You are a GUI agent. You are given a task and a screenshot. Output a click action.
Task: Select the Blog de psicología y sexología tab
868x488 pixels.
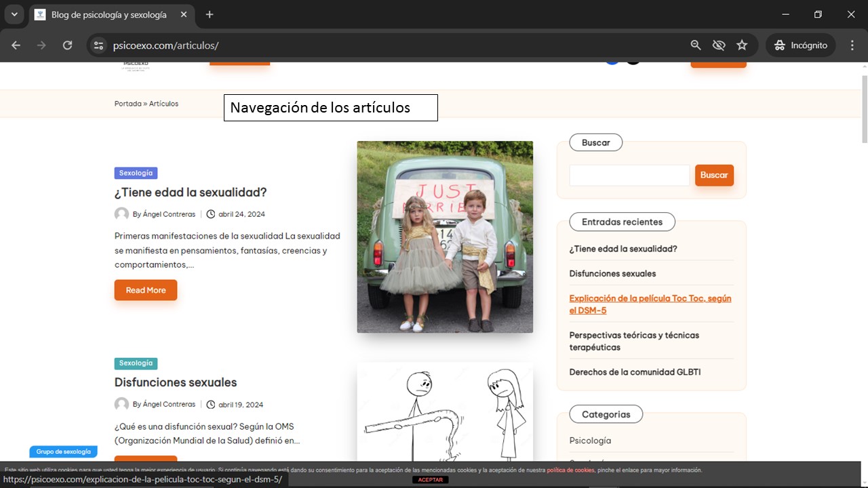[x=108, y=14]
